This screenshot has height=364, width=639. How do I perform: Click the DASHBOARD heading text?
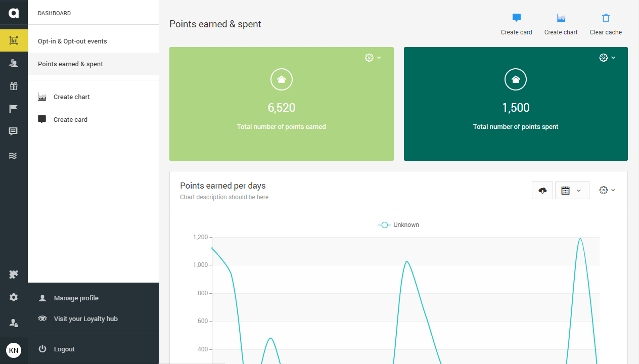(55, 13)
